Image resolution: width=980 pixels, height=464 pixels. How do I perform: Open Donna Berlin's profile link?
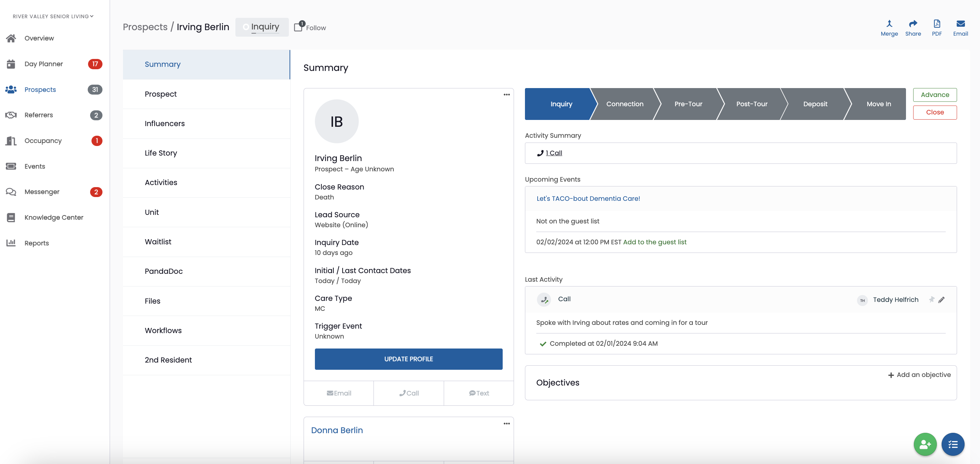[337, 430]
